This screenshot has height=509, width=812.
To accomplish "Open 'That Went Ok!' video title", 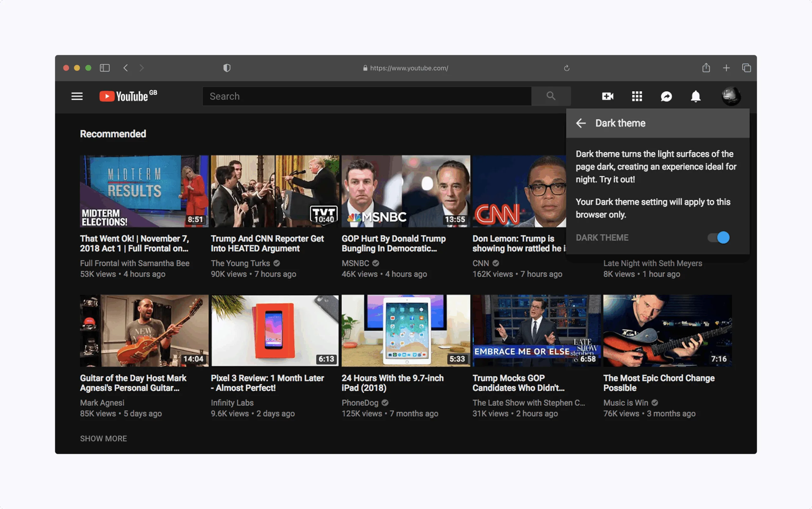I will point(135,243).
